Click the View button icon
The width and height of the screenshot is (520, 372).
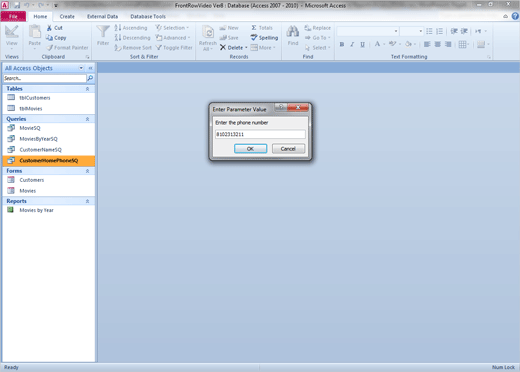[x=12, y=32]
